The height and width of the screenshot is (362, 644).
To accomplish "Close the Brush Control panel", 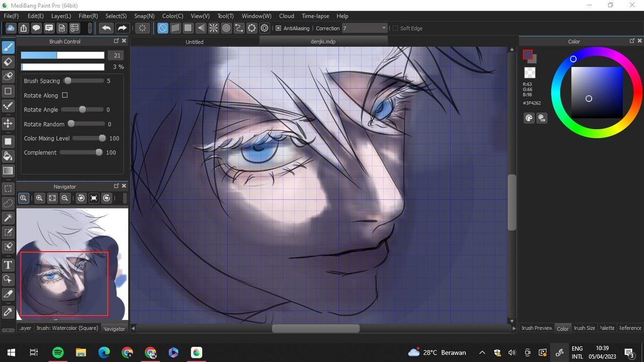I will 124,41.
